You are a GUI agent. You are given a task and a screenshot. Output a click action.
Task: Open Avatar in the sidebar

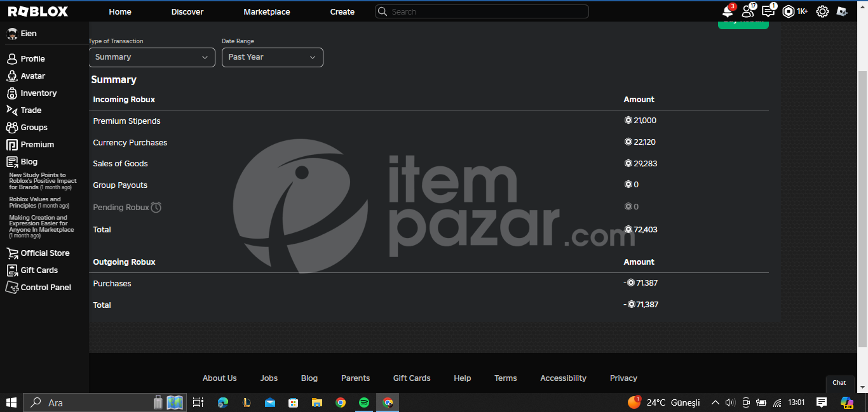click(x=26, y=76)
